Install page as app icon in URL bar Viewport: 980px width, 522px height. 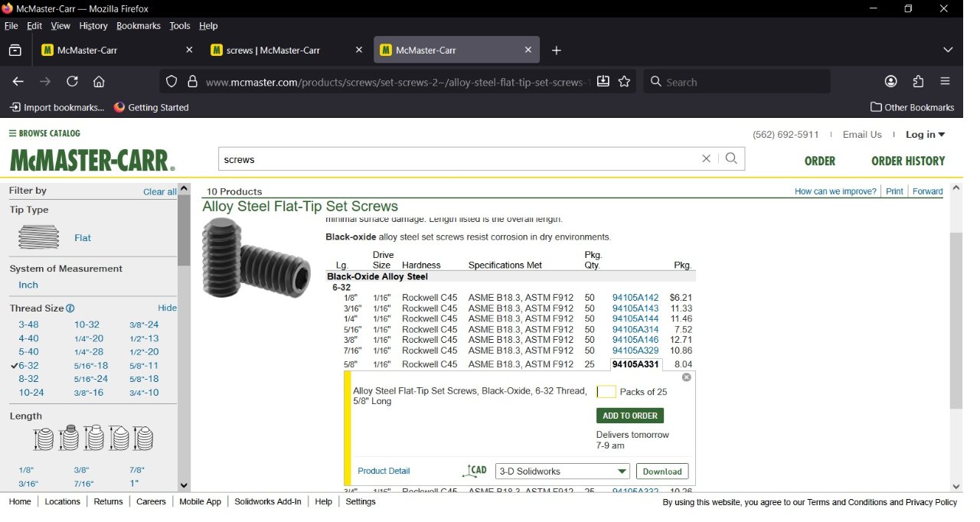603,82
